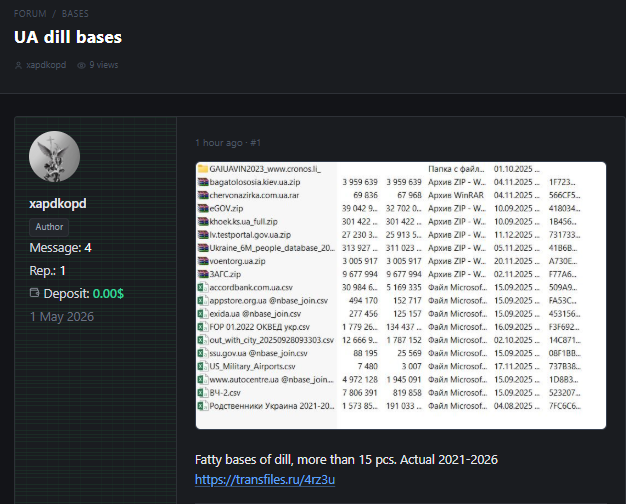Click the Папка с файл... type cell

pyautogui.click(x=456, y=169)
